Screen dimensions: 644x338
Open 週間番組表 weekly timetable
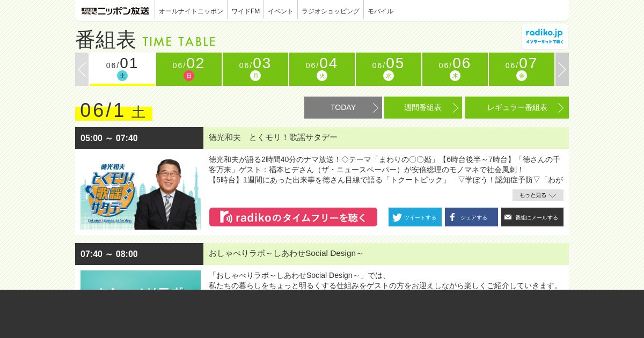tap(423, 107)
